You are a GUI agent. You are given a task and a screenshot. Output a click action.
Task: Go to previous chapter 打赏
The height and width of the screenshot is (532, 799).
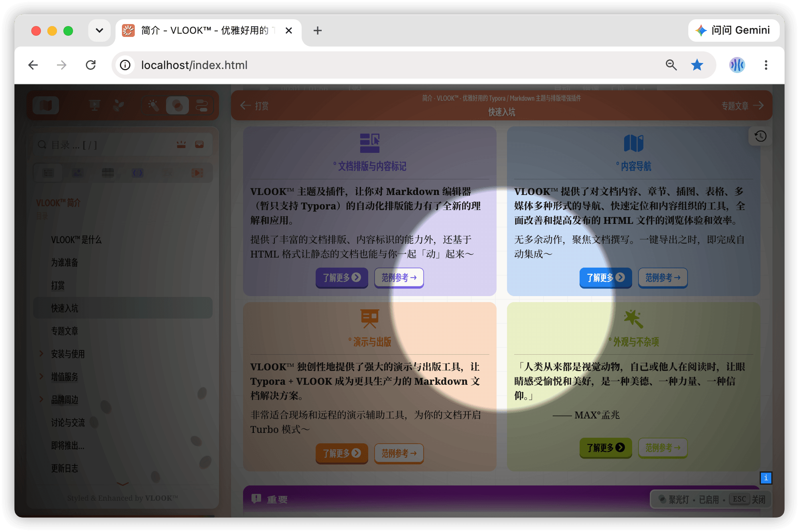click(x=254, y=106)
